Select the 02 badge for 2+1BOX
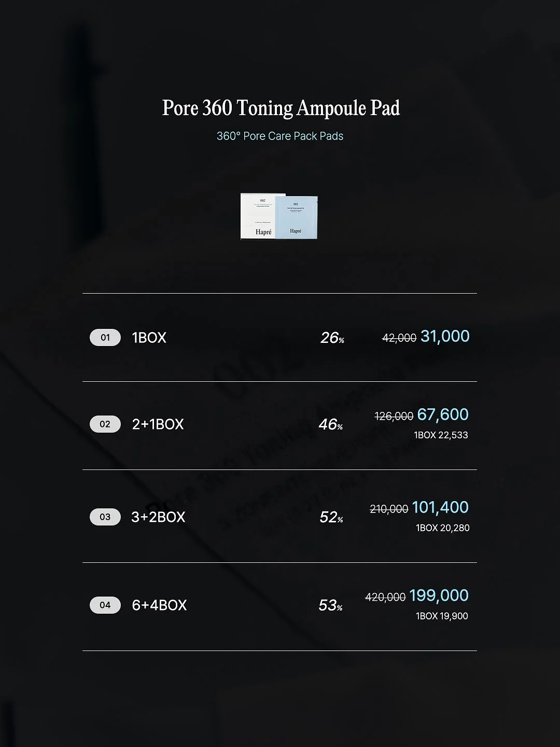 point(105,424)
